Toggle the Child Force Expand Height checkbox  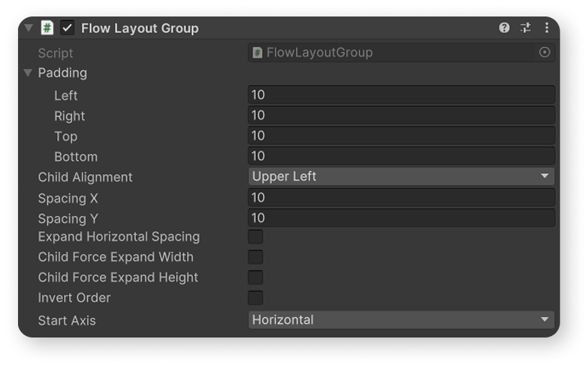point(255,277)
